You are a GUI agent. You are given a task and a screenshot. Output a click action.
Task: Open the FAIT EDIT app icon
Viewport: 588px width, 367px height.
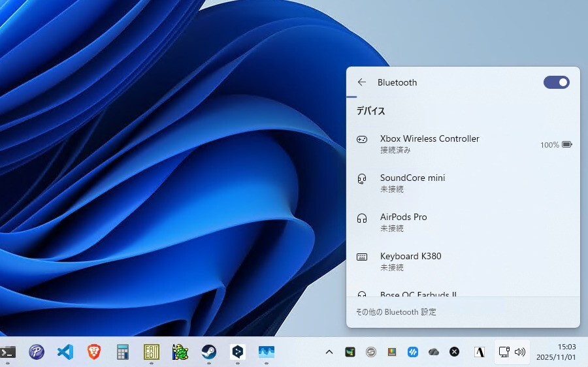click(x=152, y=352)
